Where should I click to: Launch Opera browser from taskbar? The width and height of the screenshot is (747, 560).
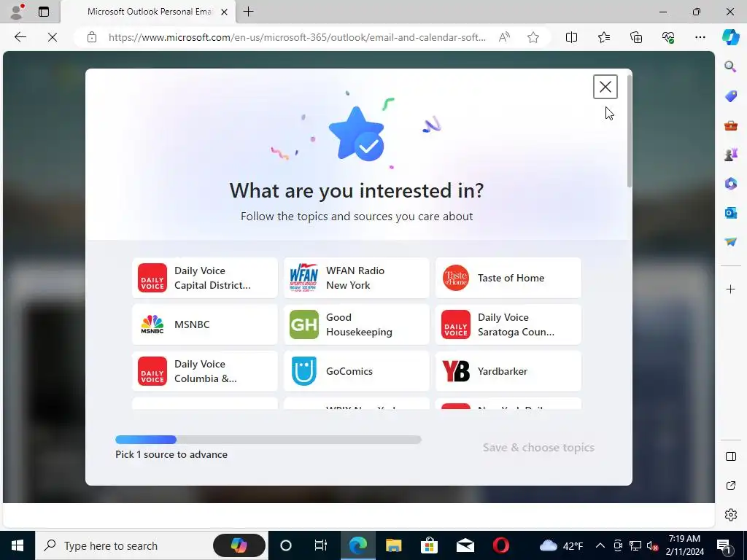point(500,545)
